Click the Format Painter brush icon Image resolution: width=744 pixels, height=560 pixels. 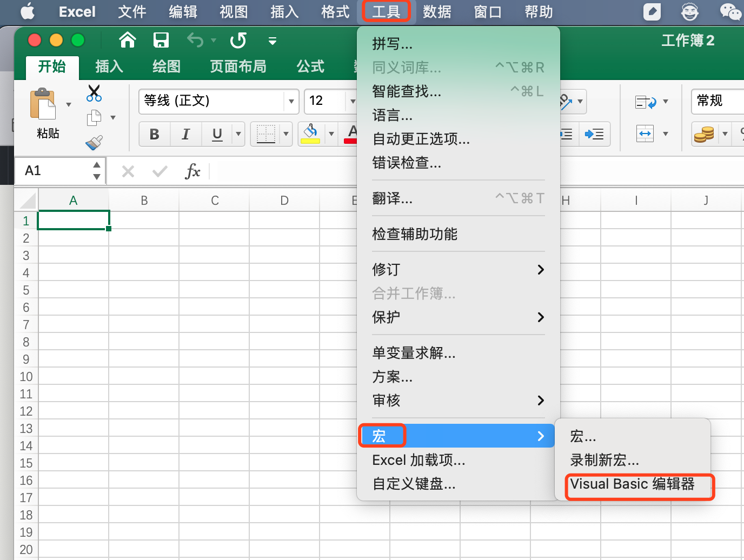(x=94, y=142)
